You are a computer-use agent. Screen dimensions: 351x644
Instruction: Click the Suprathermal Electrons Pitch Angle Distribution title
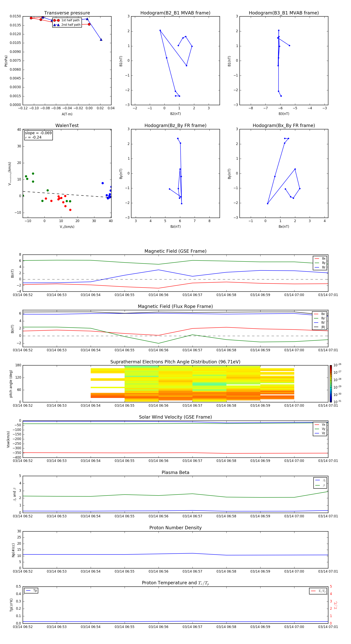tap(175, 362)
